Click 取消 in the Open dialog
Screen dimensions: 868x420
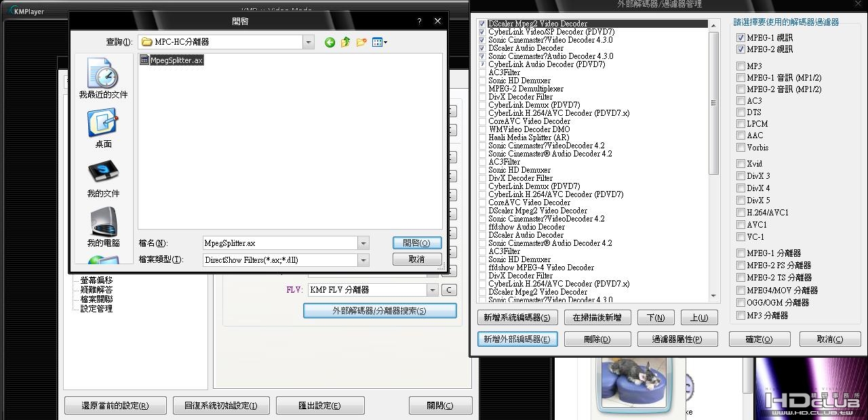pos(417,259)
